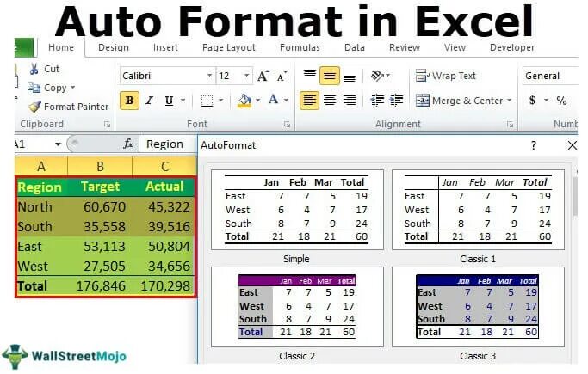Activate the Format Painter brush
The height and width of the screenshot is (374, 588).
[34, 107]
